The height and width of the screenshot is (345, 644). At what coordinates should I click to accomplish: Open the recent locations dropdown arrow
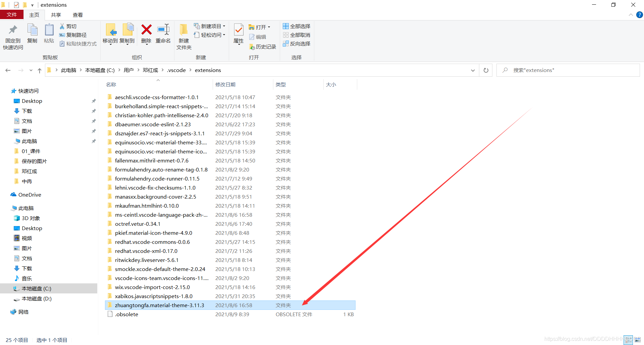point(31,70)
